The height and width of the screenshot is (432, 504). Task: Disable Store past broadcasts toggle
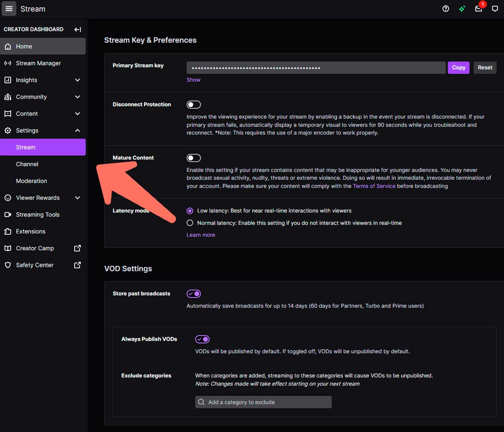[x=194, y=294]
